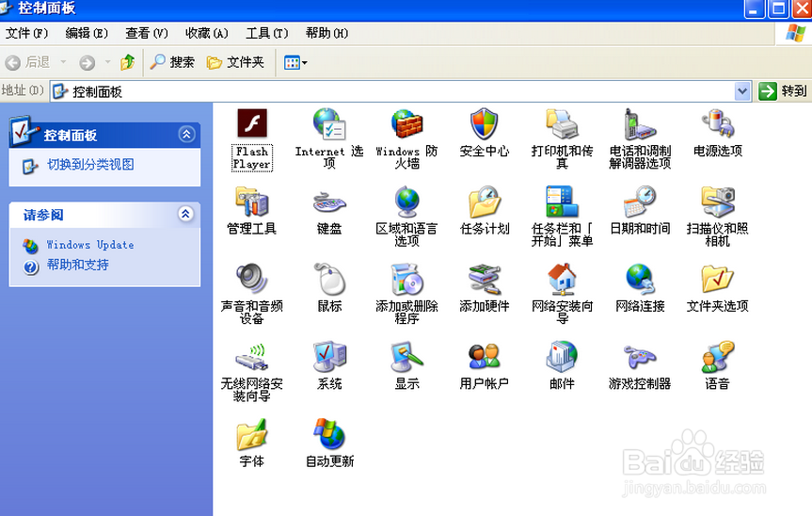Click the up one level folder button
The height and width of the screenshot is (516, 812).
coord(127,62)
